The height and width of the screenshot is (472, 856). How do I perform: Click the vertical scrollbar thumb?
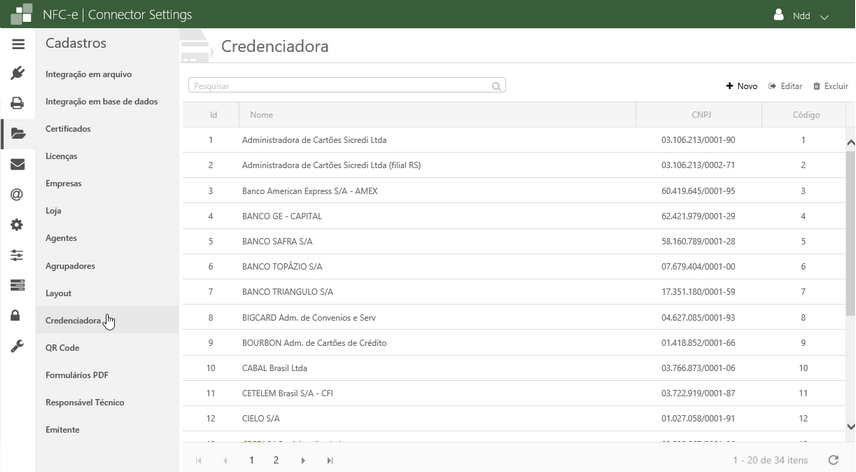(851, 232)
